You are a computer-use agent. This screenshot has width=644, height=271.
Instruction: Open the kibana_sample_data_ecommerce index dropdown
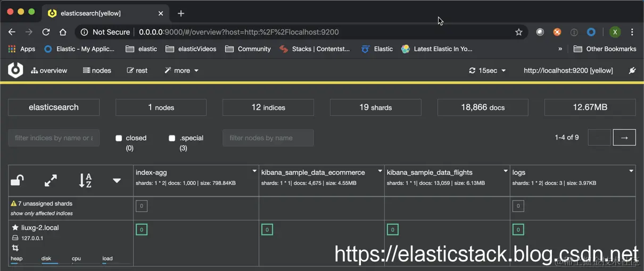pyautogui.click(x=380, y=171)
